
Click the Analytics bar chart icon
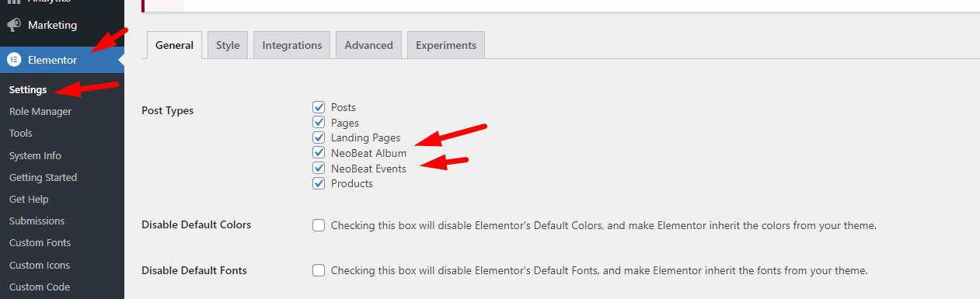(14, 2)
